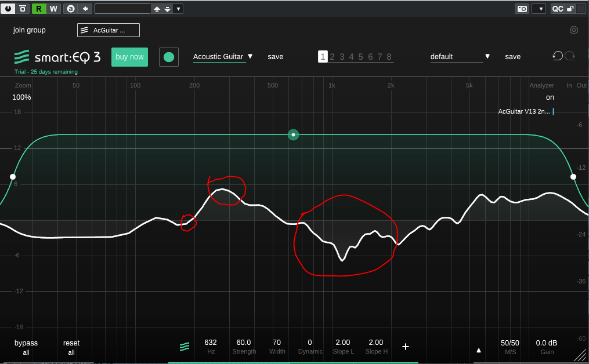Toggle the analyzer on switch
This screenshot has width=589, height=364.
(x=550, y=97)
